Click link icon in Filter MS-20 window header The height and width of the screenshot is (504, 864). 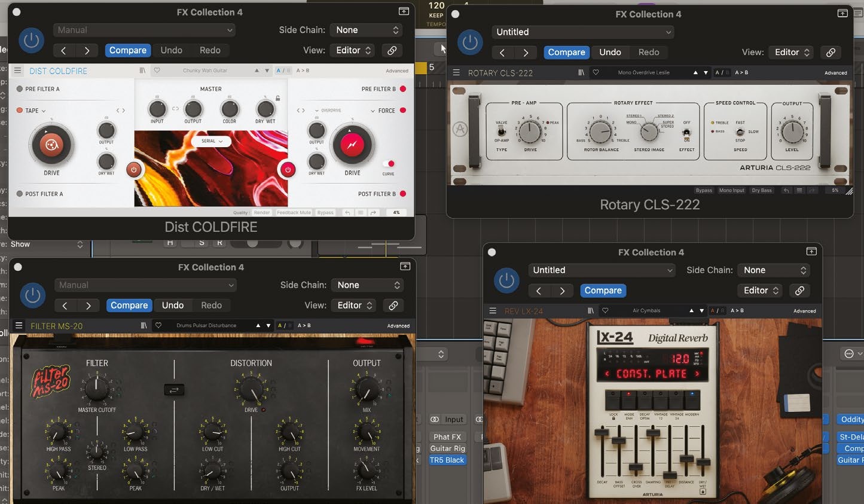pyautogui.click(x=393, y=306)
